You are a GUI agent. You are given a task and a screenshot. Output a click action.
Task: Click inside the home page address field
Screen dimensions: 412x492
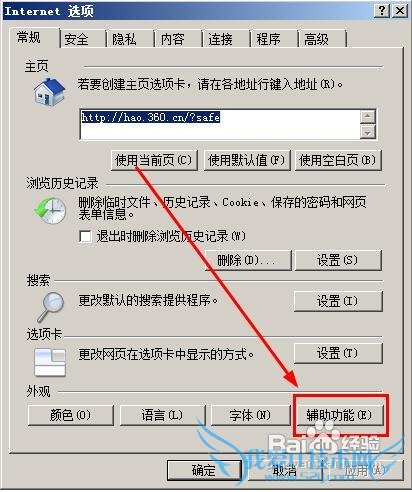pyautogui.click(x=220, y=124)
